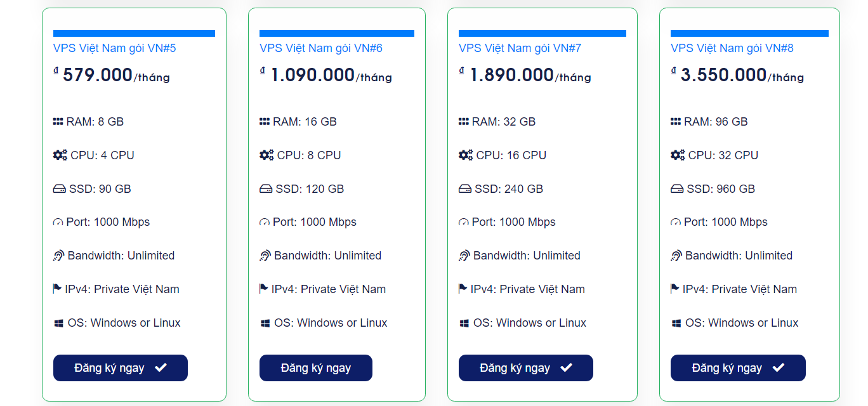This screenshot has height=406, width=868.
Task: Click the SSD drive icon in the VN#7 plan
Action: click(x=465, y=189)
